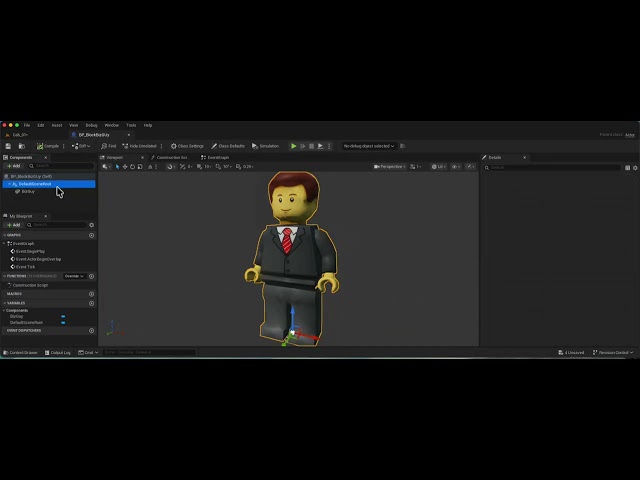Click the Browse to asset icon
This screenshot has width=640, height=480.
coord(22,146)
